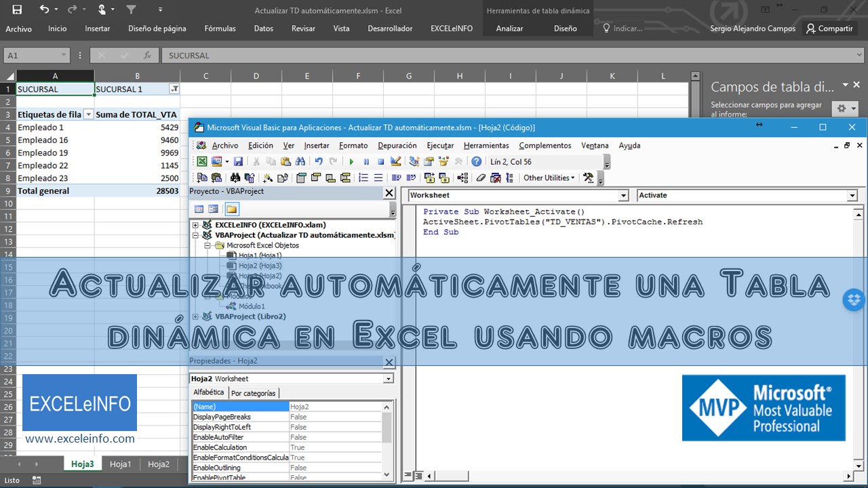Toggle the SUCURSAL 1 filter button in cell B1
The width and height of the screenshot is (868, 488).
click(x=174, y=89)
